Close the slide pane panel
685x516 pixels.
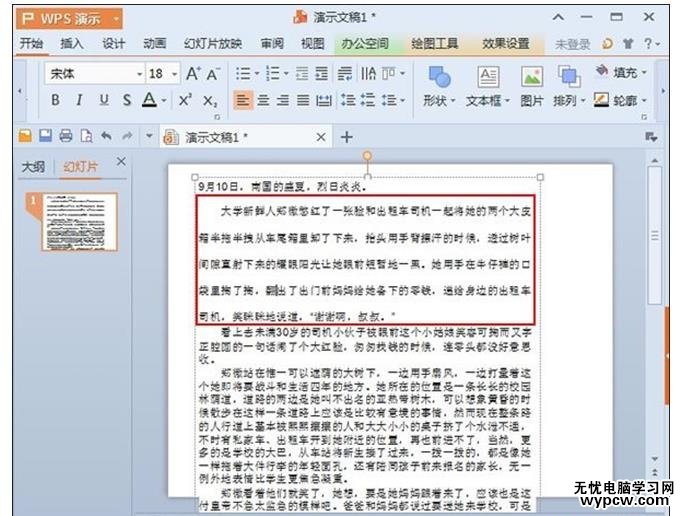click(x=121, y=162)
